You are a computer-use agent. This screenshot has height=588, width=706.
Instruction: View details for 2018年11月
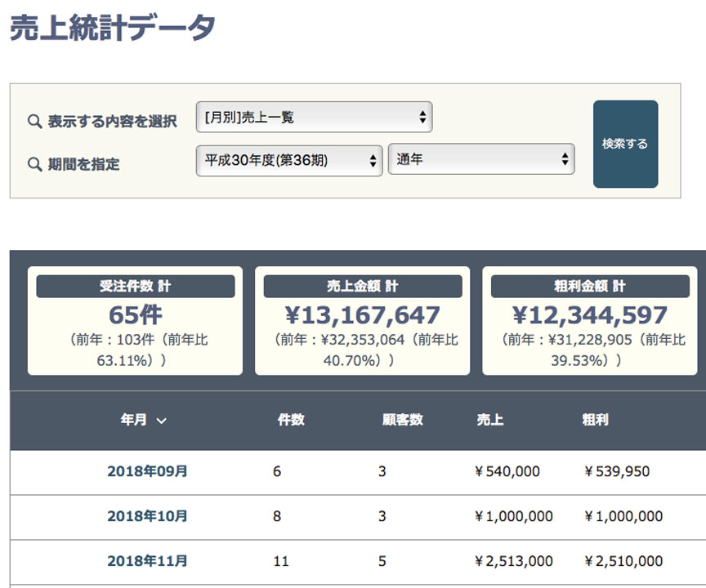(147, 561)
